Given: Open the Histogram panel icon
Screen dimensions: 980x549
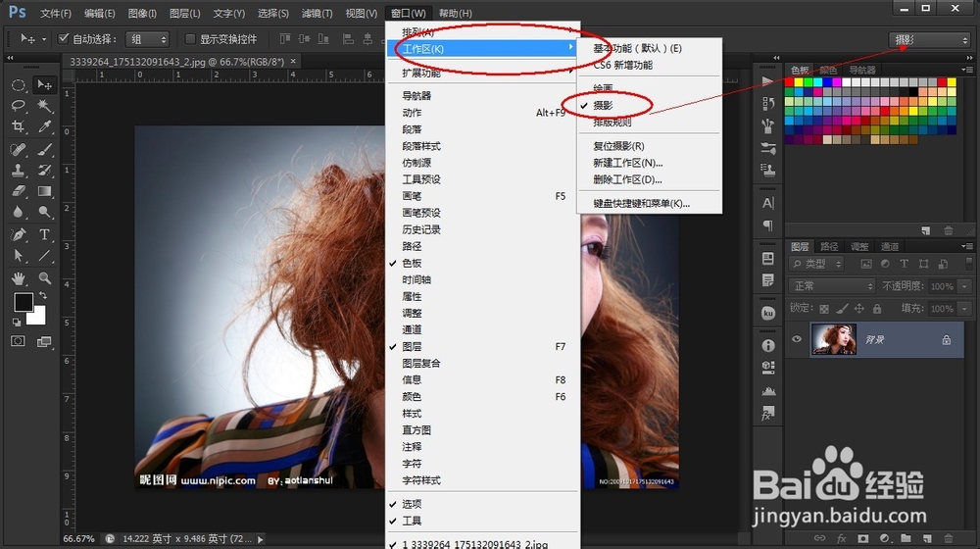Looking at the screenshot, I should point(768,391).
